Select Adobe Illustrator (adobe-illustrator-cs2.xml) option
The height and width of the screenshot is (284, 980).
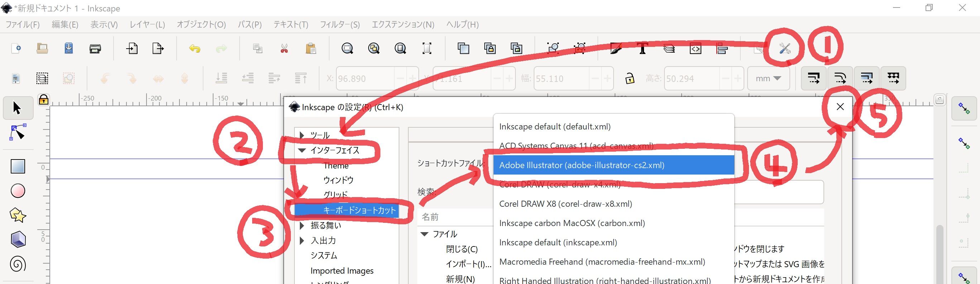click(x=614, y=165)
